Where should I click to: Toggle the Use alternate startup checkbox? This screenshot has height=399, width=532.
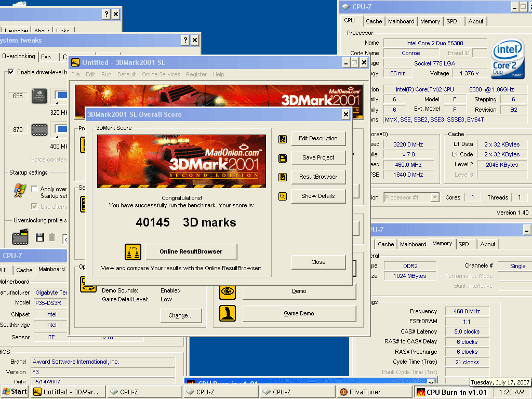tap(34, 206)
